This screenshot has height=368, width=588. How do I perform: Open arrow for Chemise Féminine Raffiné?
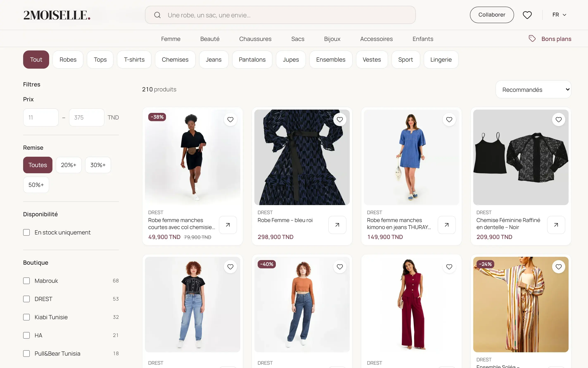(x=556, y=225)
